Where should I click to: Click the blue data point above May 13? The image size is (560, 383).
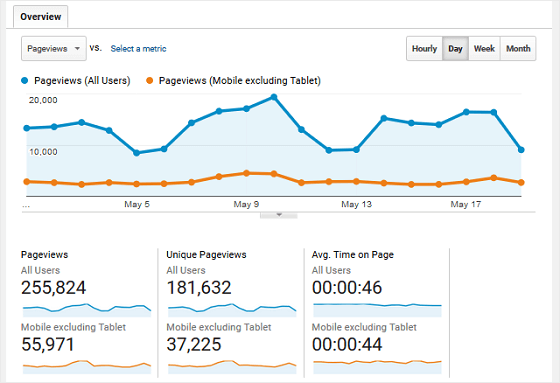point(356,150)
